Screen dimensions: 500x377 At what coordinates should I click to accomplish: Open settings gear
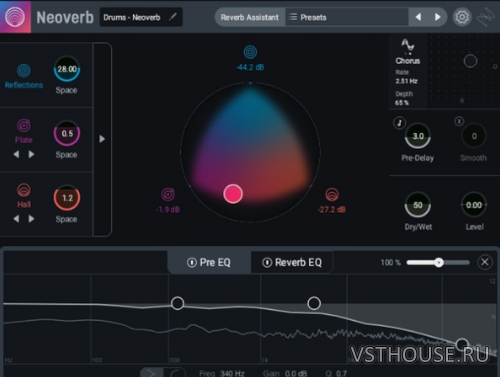(x=462, y=17)
